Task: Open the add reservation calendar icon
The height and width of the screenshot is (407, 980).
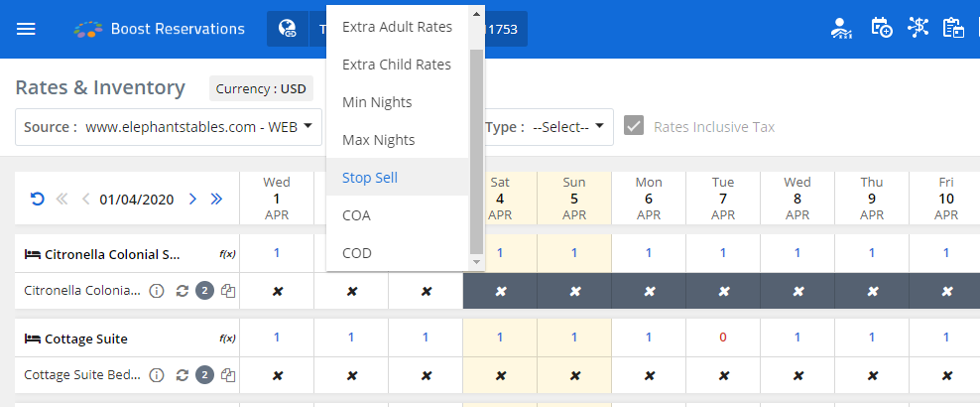Action: click(x=880, y=28)
